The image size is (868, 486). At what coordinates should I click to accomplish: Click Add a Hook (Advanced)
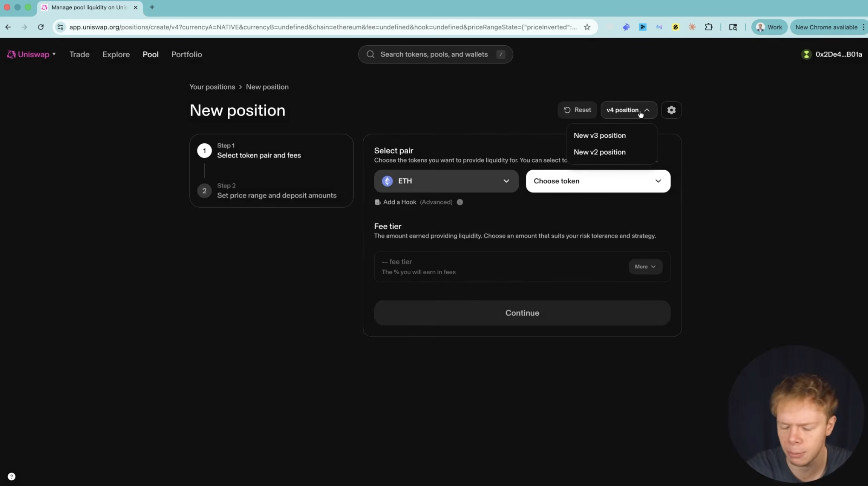[x=414, y=202]
